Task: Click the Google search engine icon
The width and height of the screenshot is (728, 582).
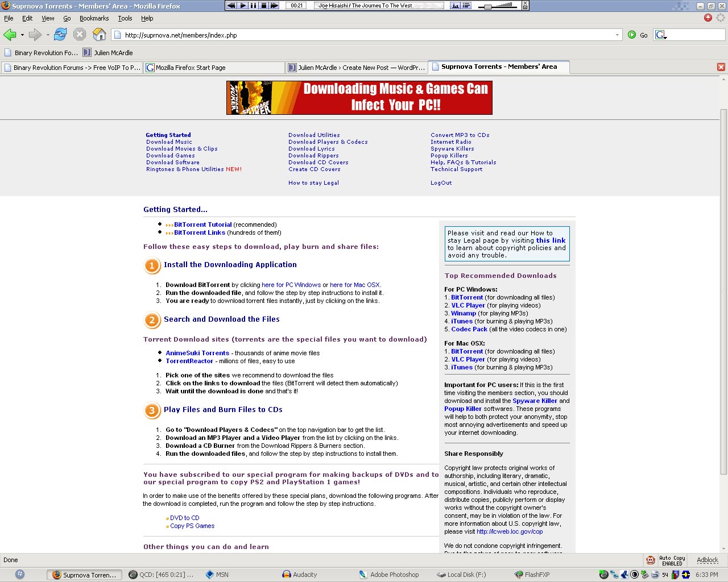Action: point(660,35)
